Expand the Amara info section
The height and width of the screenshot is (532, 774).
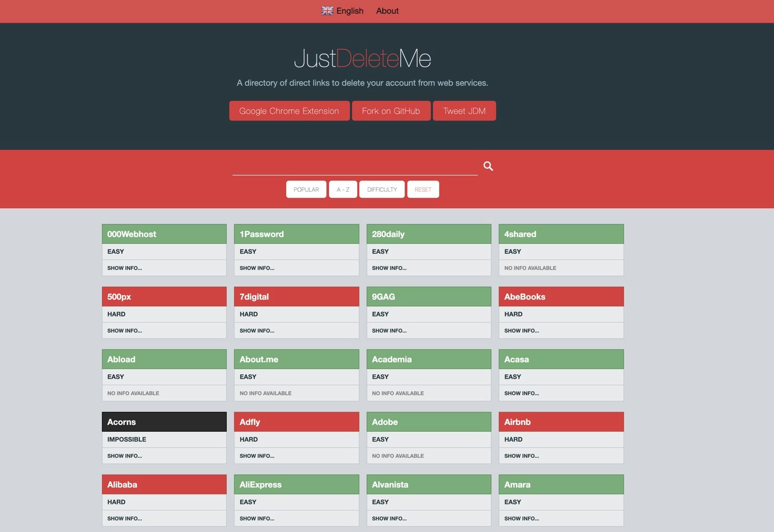(521, 518)
